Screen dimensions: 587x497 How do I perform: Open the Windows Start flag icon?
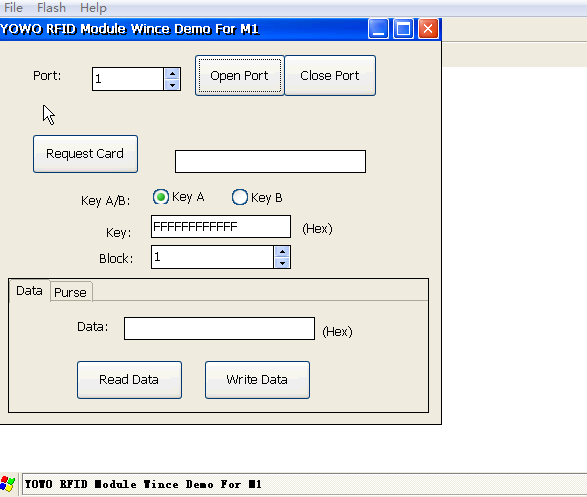7,484
